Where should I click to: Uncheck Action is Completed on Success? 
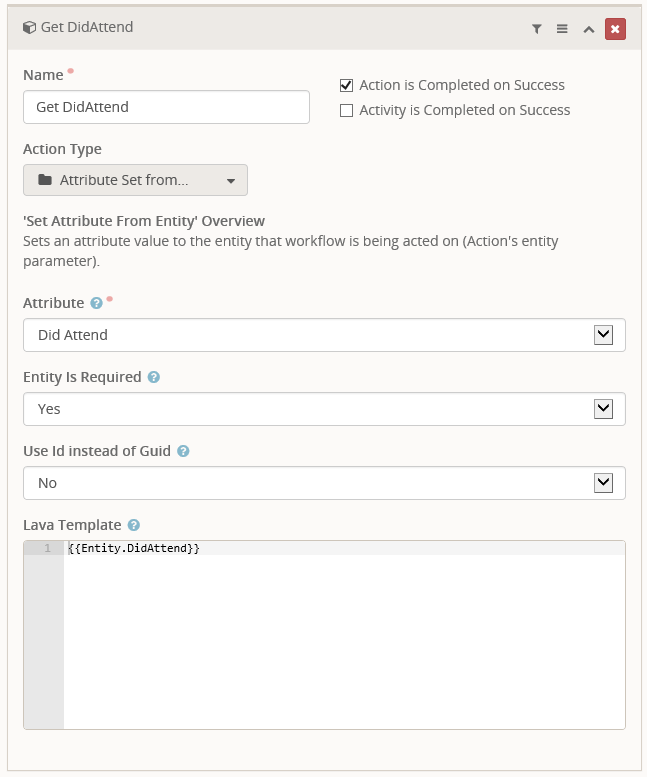(x=347, y=85)
